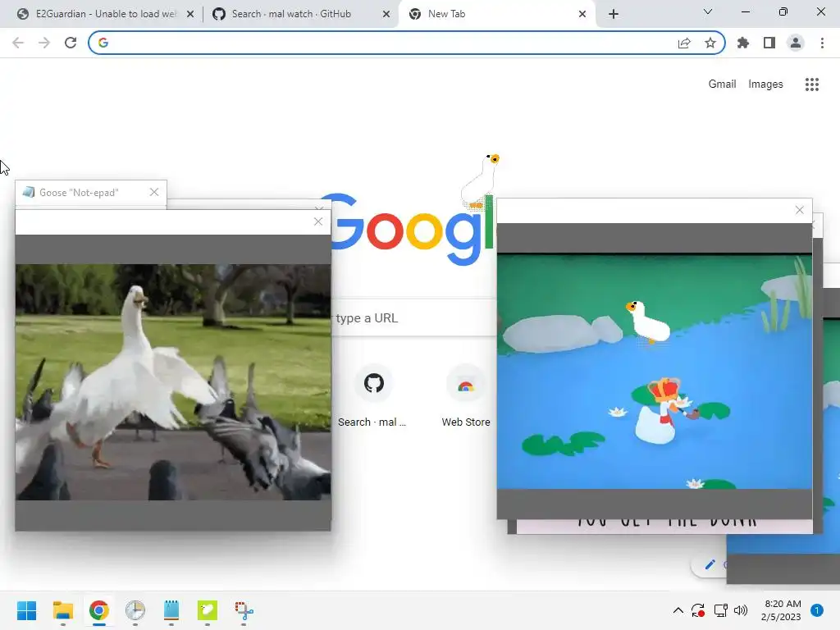Open the network tray icon
This screenshot has height=630, width=840.
pyautogui.click(x=720, y=610)
